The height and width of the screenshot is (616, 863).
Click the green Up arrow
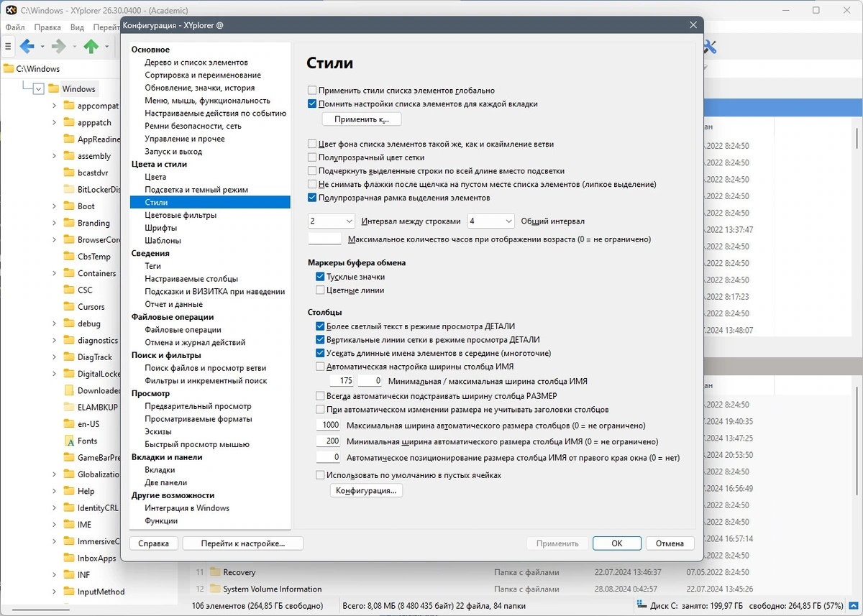pos(91,47)
